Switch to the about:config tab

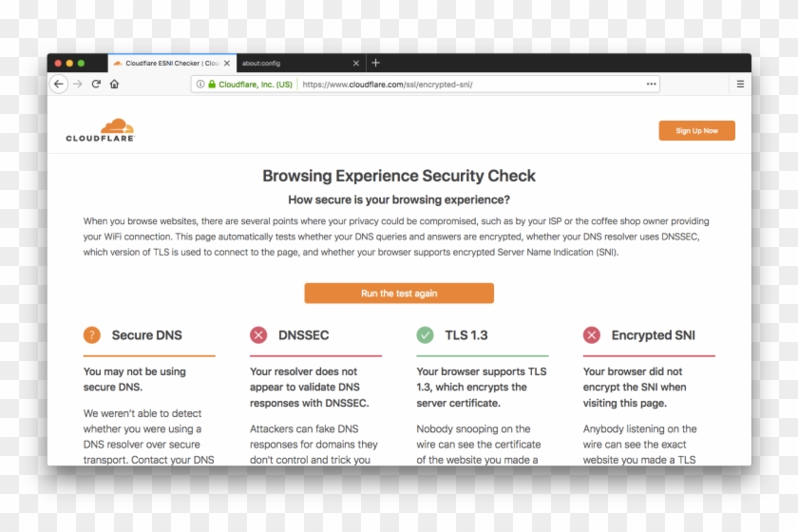click(300, 63)
